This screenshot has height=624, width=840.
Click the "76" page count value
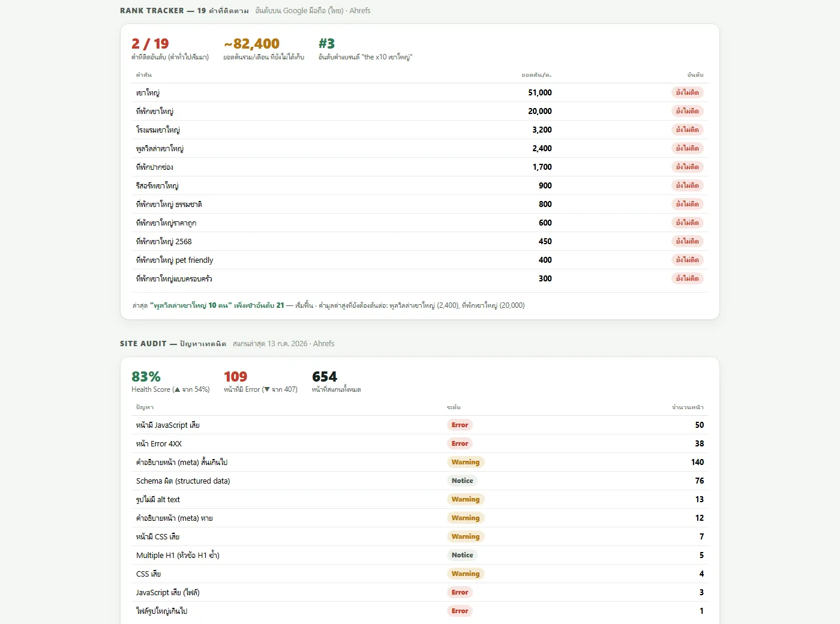pos(700,481)
